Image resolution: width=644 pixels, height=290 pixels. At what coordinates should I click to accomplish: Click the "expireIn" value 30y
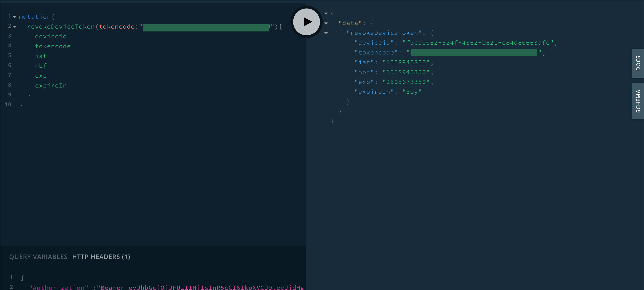[412, 92]
